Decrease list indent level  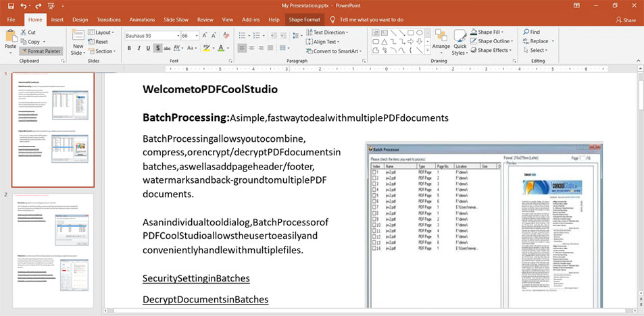(x=274, y=36)
